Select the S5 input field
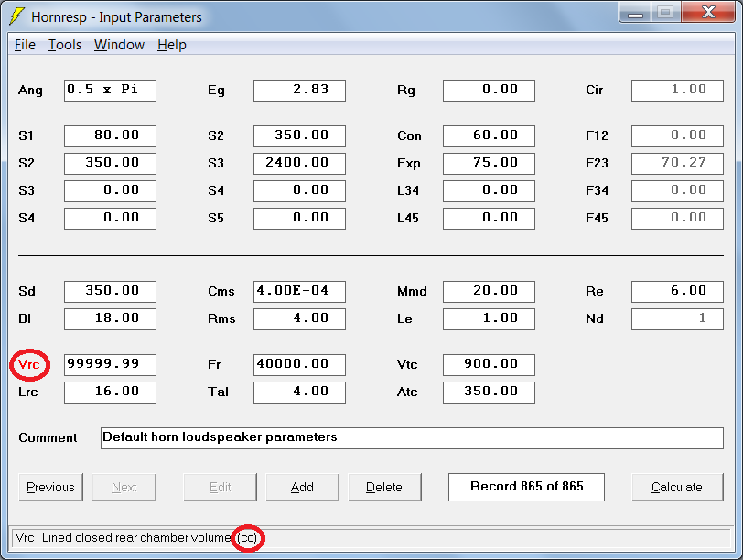 pos(299,219)
